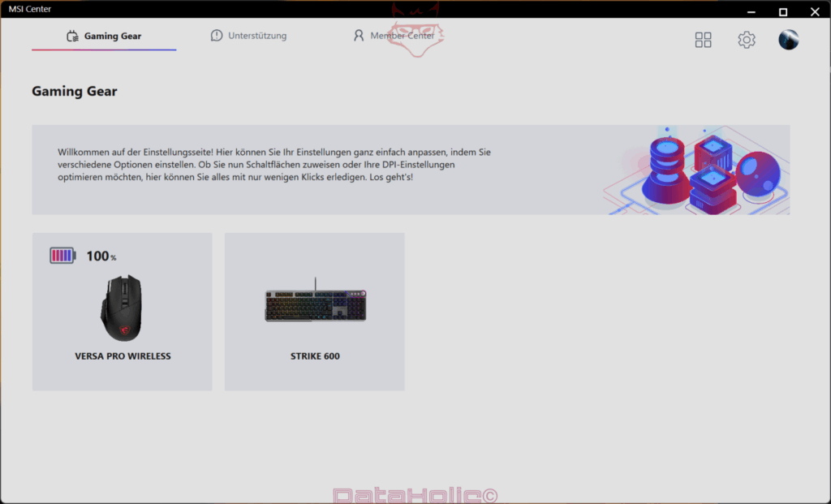Click the Gaming Gear page heading
The width and height of the screenshot is (831, 504).
click(74, 91)
